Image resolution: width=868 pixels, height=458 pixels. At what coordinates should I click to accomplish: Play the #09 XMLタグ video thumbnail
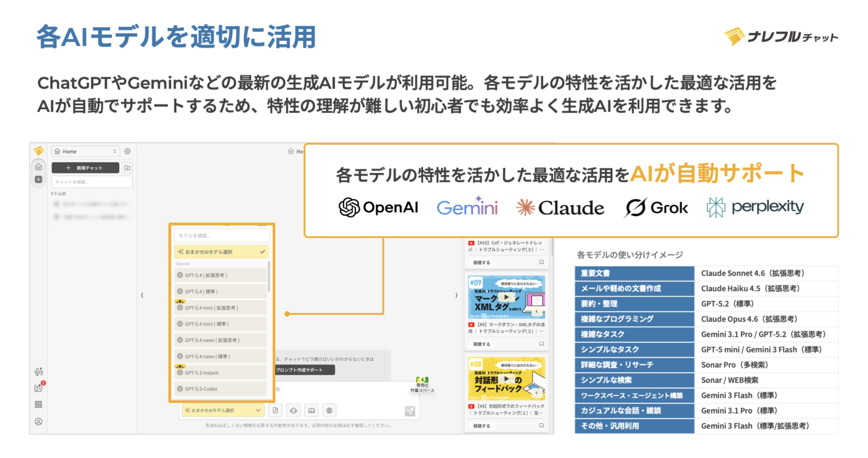tap(506, 297)
